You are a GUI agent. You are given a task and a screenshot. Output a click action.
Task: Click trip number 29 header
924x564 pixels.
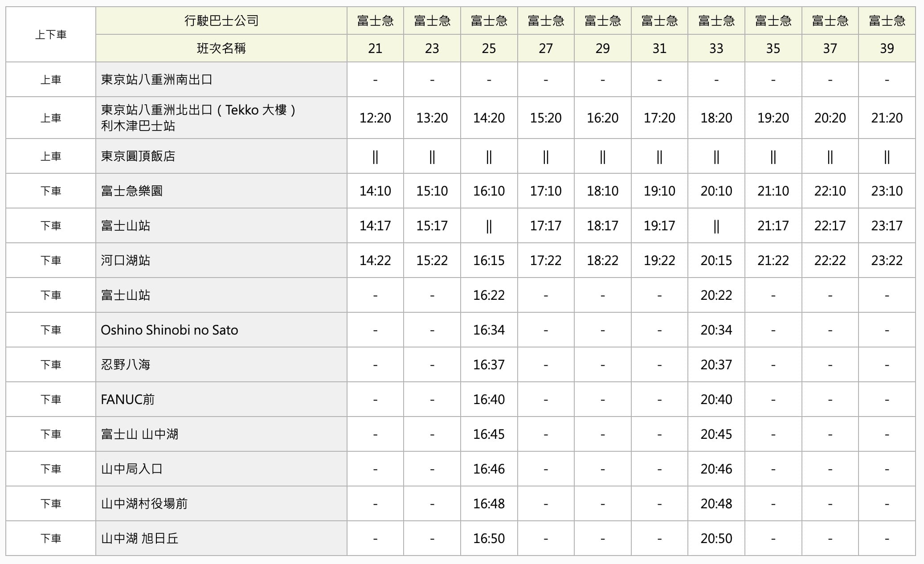(x=603, y=48)
